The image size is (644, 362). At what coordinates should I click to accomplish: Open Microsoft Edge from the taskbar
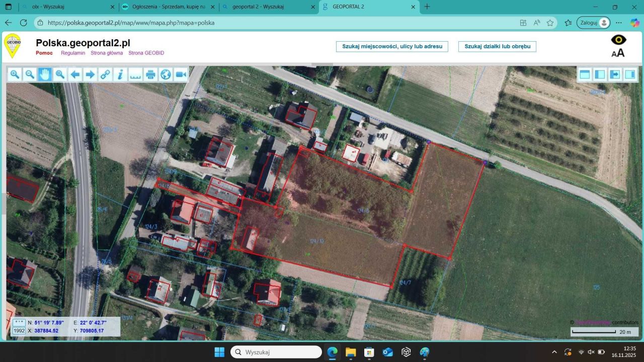tap(332, 352)
